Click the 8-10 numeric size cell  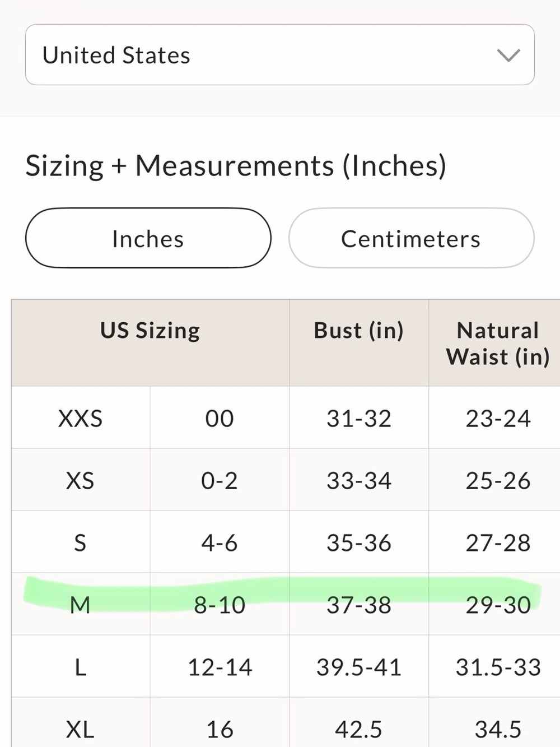coord(220,605)
